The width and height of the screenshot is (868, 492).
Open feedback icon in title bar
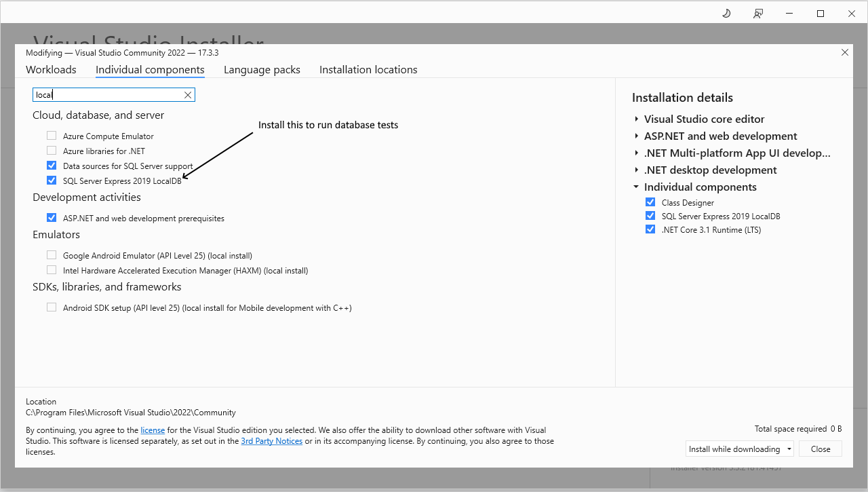click(x=758, y=13)
